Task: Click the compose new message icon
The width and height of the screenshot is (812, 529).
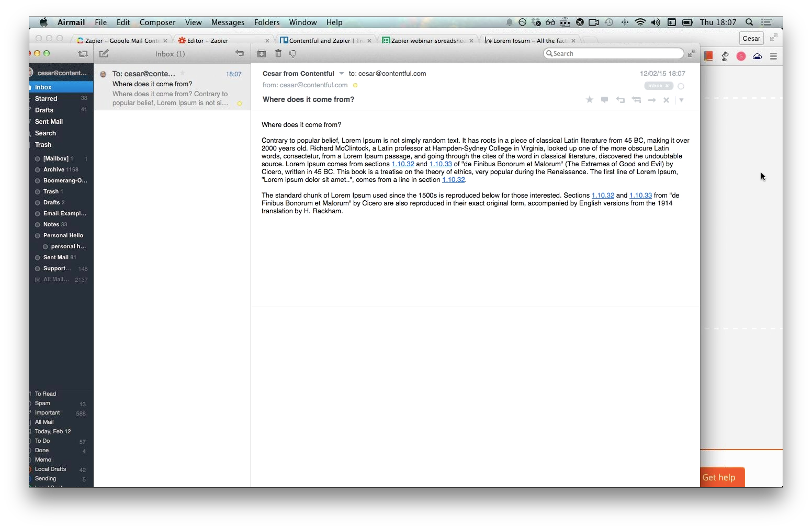Action: [x=104, y=53]
